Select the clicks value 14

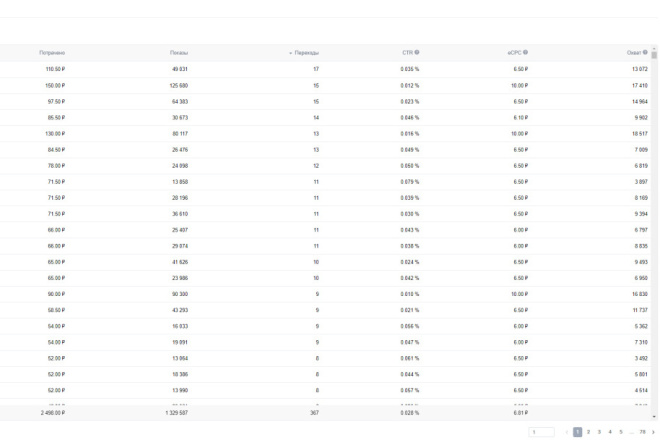pyautogui.click(x=316, y=117)
